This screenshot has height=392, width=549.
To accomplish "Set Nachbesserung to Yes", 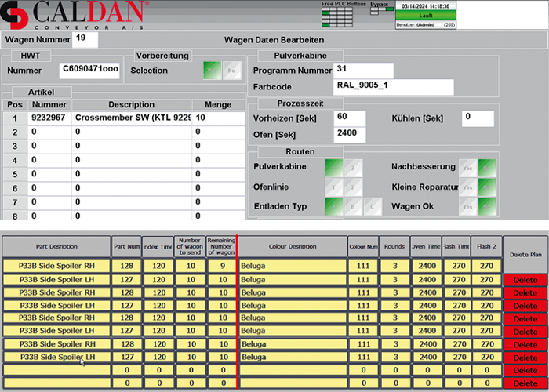I will tap(467, 167).
